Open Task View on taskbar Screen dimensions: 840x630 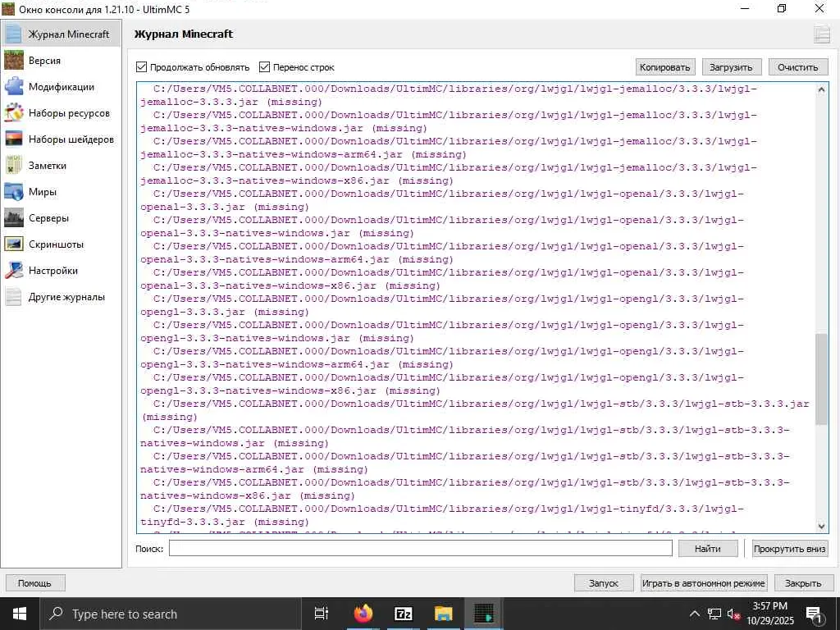(x=322, y=614)
